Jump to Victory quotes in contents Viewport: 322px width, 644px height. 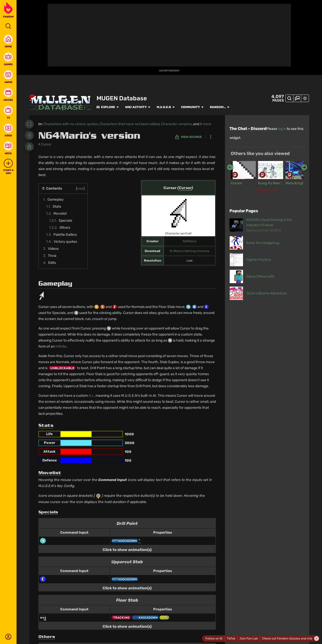65,241
